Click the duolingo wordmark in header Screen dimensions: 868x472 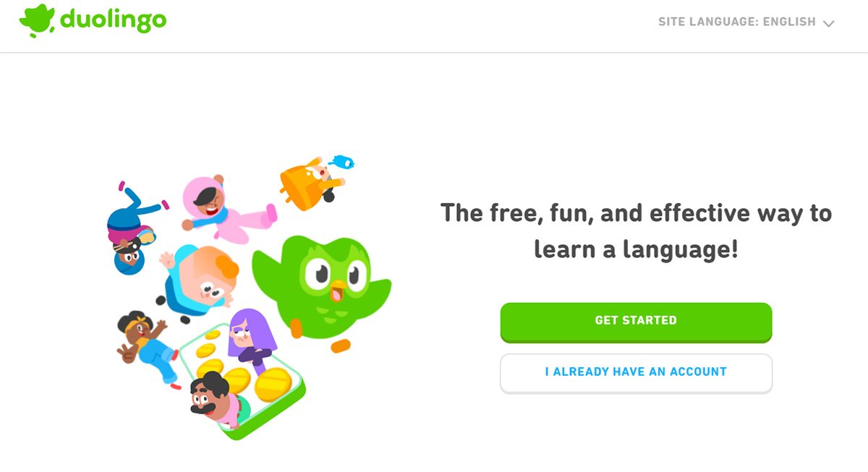click(113, 20)
